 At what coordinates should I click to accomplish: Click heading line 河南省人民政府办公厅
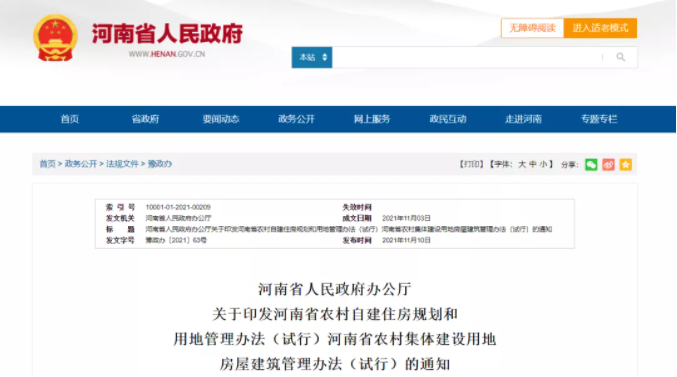pyautogui.click(x=335, y=289)
